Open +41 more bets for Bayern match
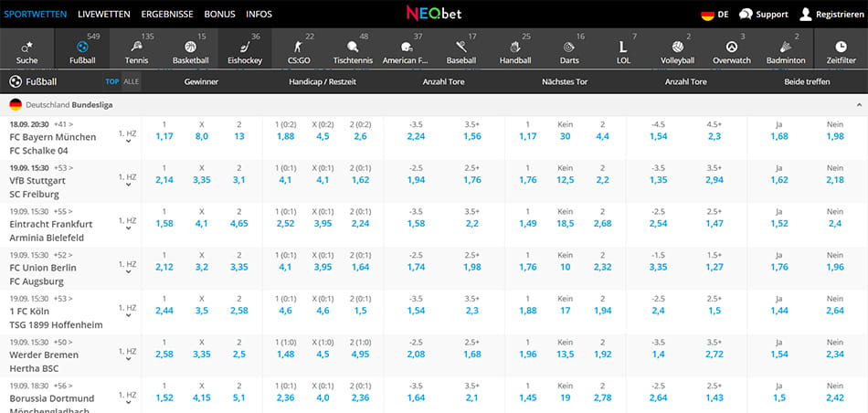 (x=64, y=124)
